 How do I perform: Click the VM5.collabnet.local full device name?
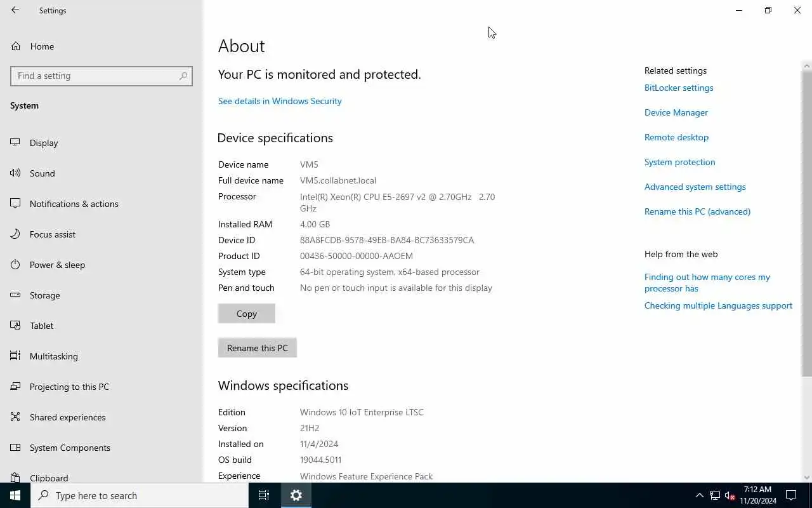338,180
